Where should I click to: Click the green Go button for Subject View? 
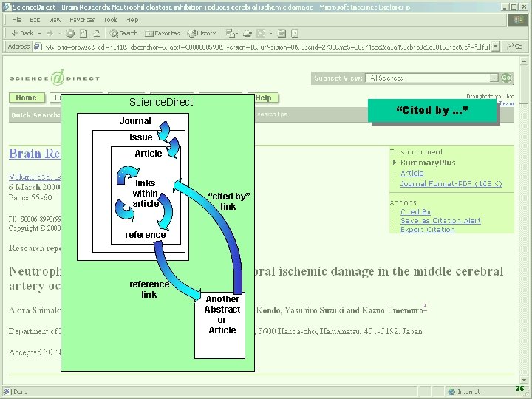tap(506, 78)
